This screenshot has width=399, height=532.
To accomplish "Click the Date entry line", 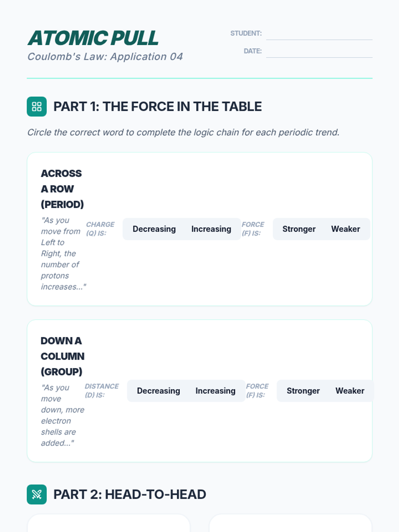I will coord(319,52).
